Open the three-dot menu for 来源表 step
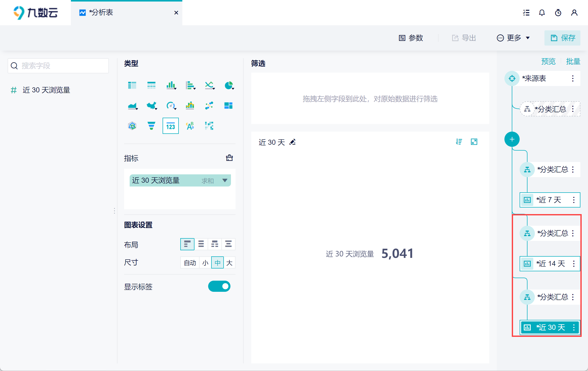 point(573,78)
